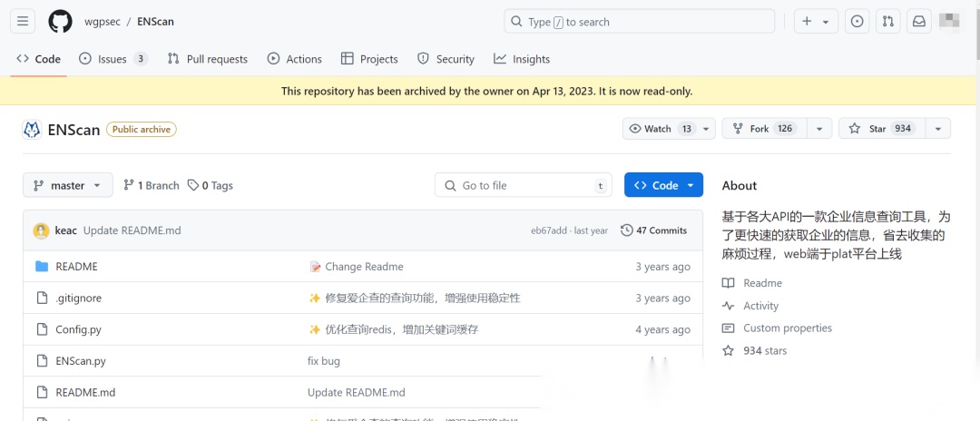
Task: Click the Public archive badge
Action: pyautogui.click(x=142, y=130)
